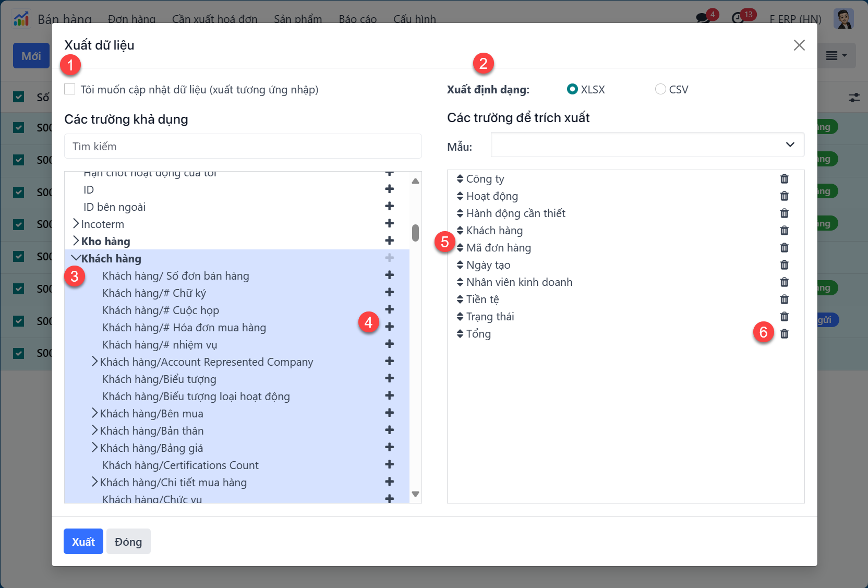Collapse the Khách hàng tree node
This screenshot has height=588, width=868.
click(76, 258)
